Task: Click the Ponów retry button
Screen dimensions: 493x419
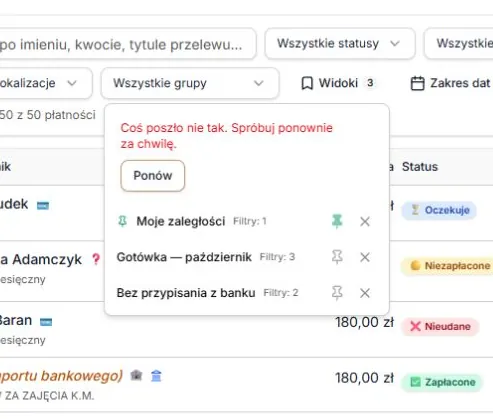Action: point(153,176)
